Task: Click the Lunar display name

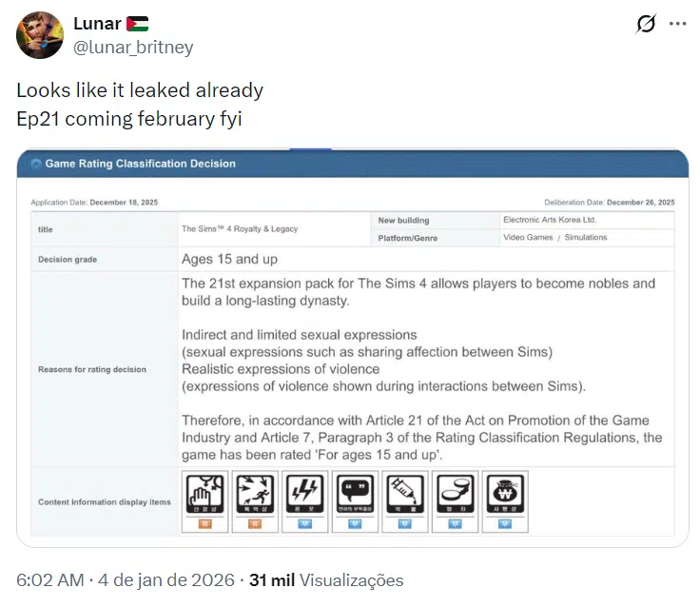Action: click(x=96, y=23)
